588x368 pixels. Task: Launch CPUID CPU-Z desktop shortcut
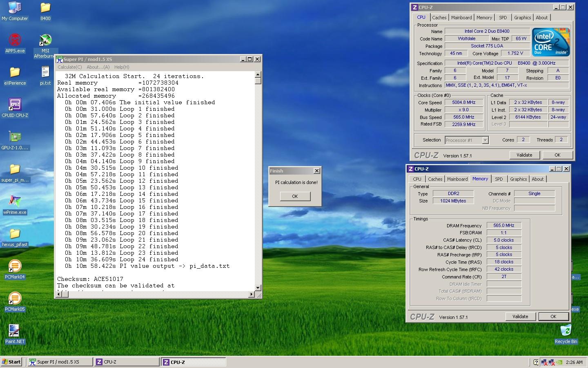[x=15, y=108]
